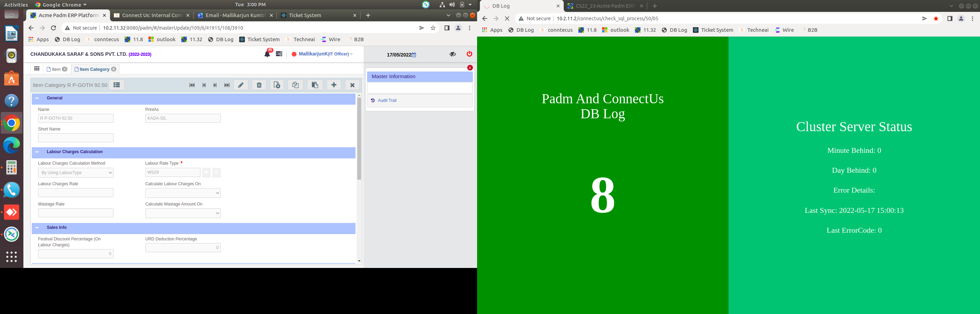Open Microsoft Edge from the dock
Screen dimensions: 980x314
[x=12, y=145]
